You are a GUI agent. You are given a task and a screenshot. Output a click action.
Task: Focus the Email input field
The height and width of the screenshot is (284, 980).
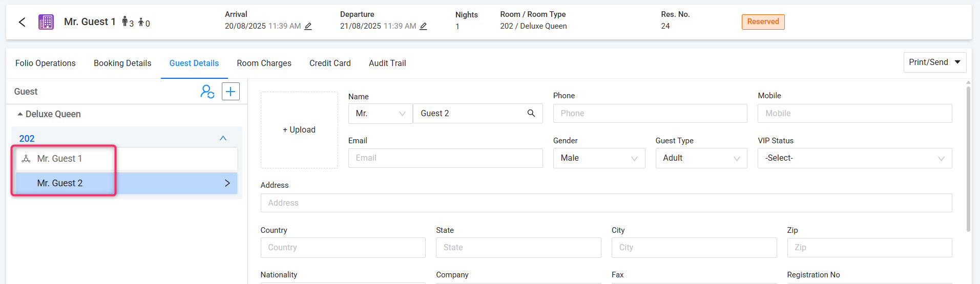click(445, 158)
